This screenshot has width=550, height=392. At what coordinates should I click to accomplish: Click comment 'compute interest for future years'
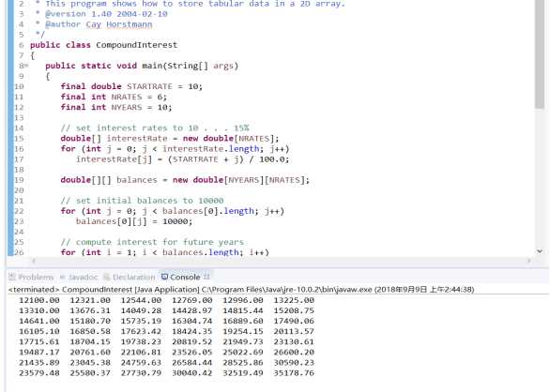pyautogui.click(x=152, y=242)
